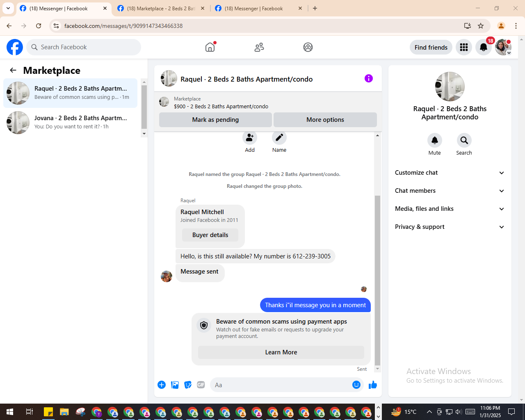Open the Windows notification center
525x420 pixels.
(511, 412)
